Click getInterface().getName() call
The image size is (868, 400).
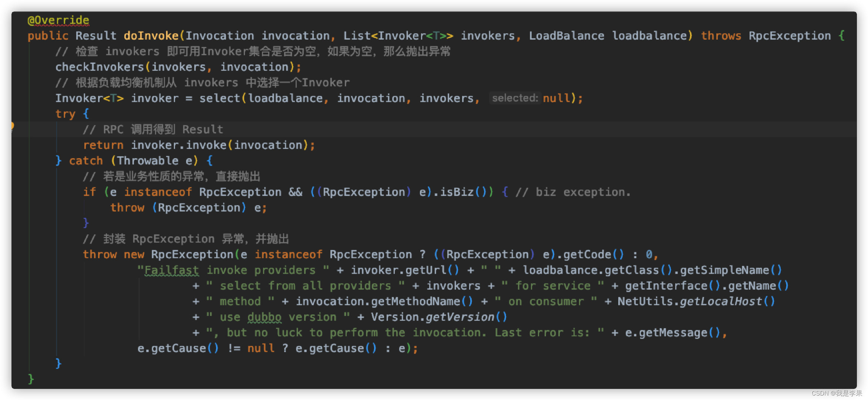point(707,286)
